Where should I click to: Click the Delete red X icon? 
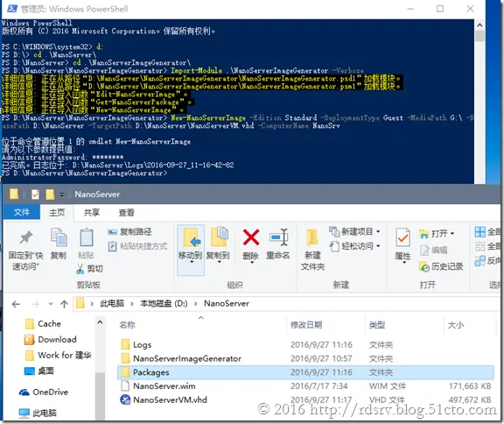251,237
